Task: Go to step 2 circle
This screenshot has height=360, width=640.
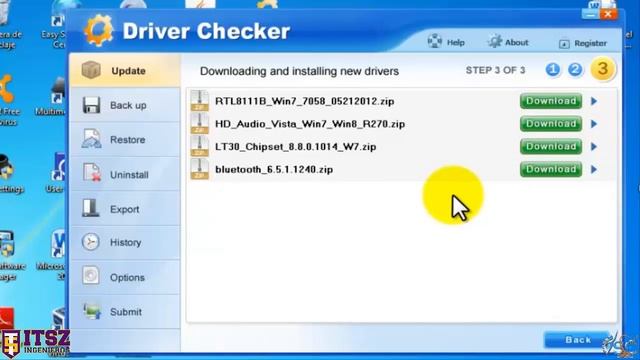Action: tap(575, 70)
